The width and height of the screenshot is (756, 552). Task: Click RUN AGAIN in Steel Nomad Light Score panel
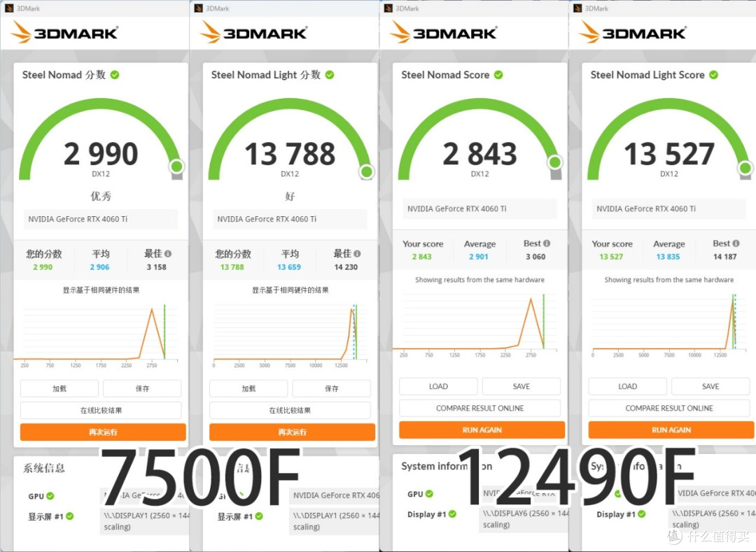click(671, 430)
